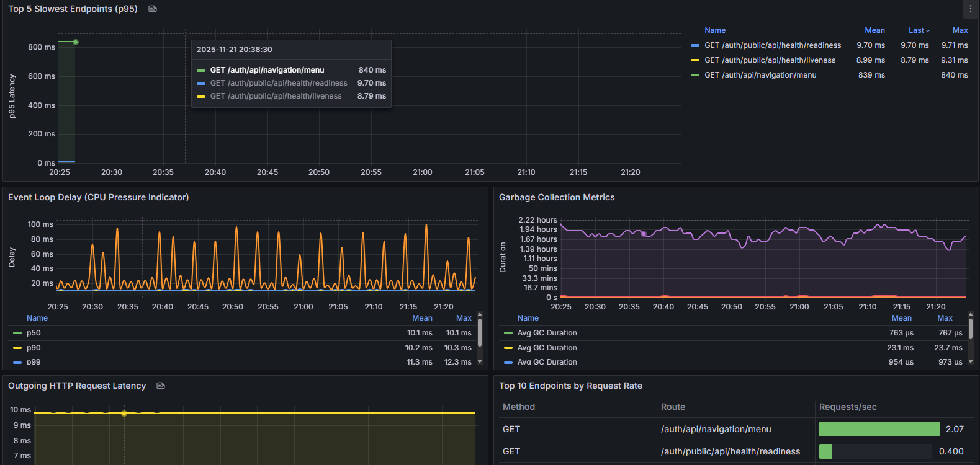
Task: Toggle the health/liveness series visibility
Action: tap(770, 60)
